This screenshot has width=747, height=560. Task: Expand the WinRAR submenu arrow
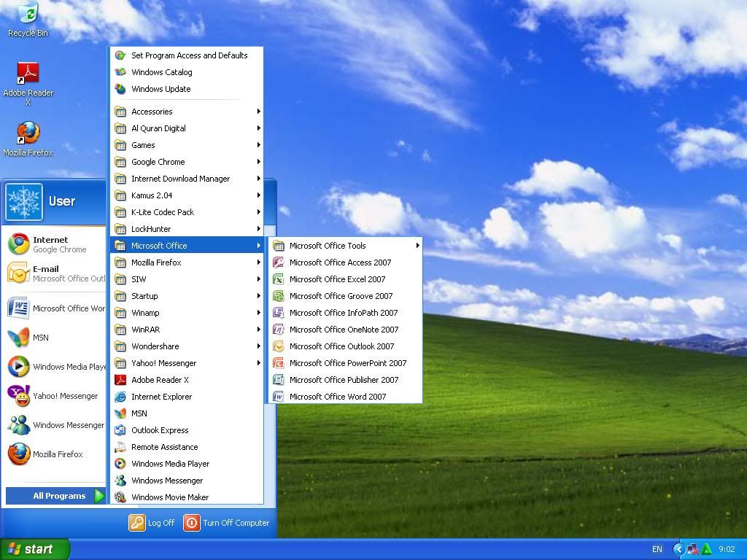258,330
